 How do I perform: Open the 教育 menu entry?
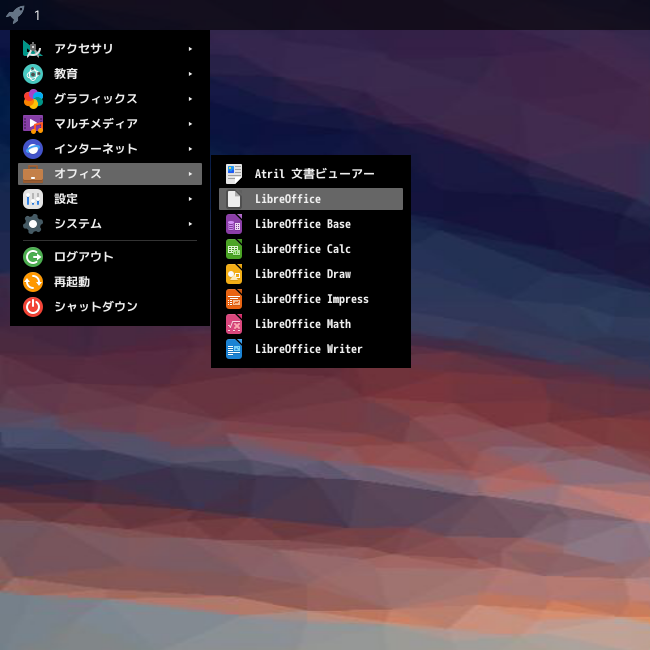tap(110, 74)
